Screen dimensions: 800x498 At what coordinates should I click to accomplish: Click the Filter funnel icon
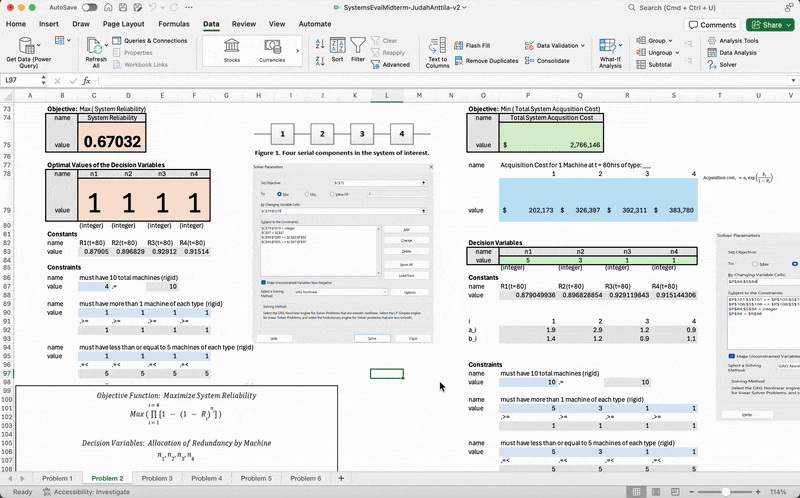pyautogui.click(x=358, y=45)
